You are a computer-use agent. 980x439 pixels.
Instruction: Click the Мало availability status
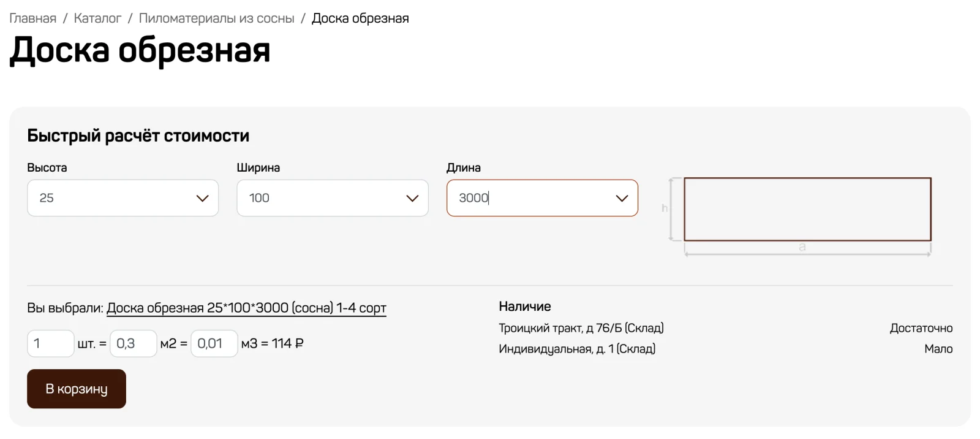pyautogui.click(x=938, y=349)
